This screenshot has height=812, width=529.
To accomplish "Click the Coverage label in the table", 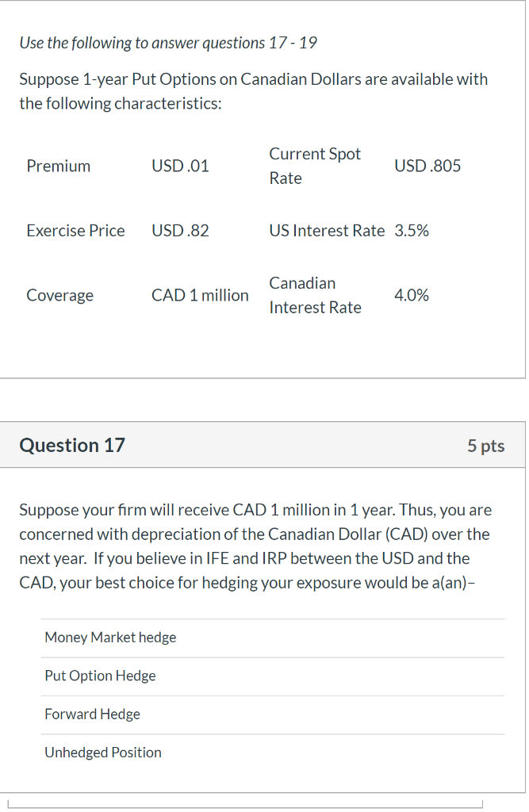I will [x=59, y=295].
